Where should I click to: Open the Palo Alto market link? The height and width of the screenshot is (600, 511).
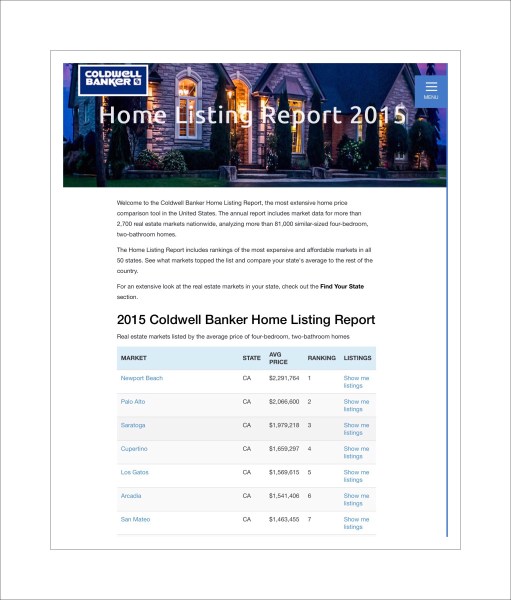[133, 401]
